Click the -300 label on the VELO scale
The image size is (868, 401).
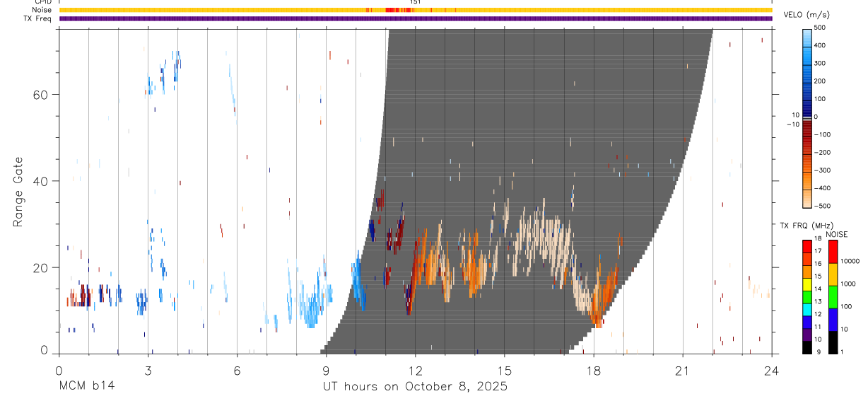pyautogui.click(x=823, y=170)
